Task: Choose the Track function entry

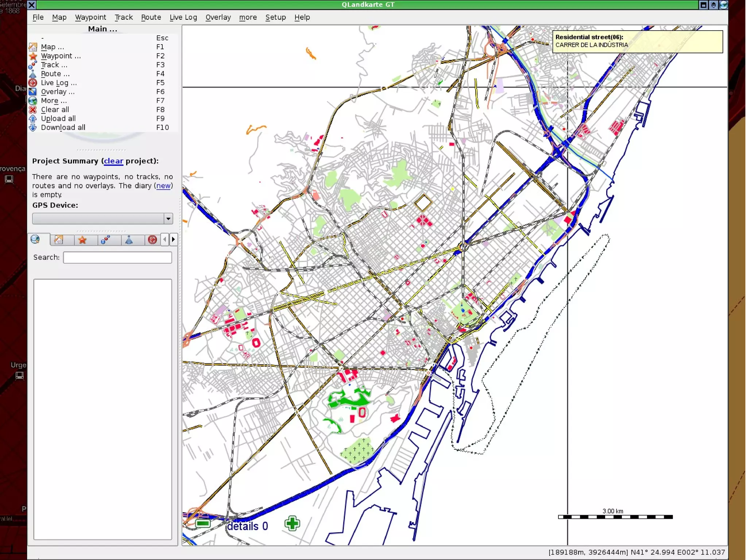Action: click(x=54, y=65)
